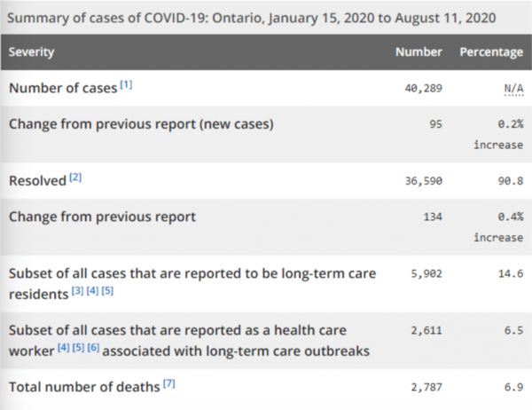Image resolution: width=532 pixels, height=410 pixels.
Task: Select the 0.4% increase cell
Action: pos(497,225)
